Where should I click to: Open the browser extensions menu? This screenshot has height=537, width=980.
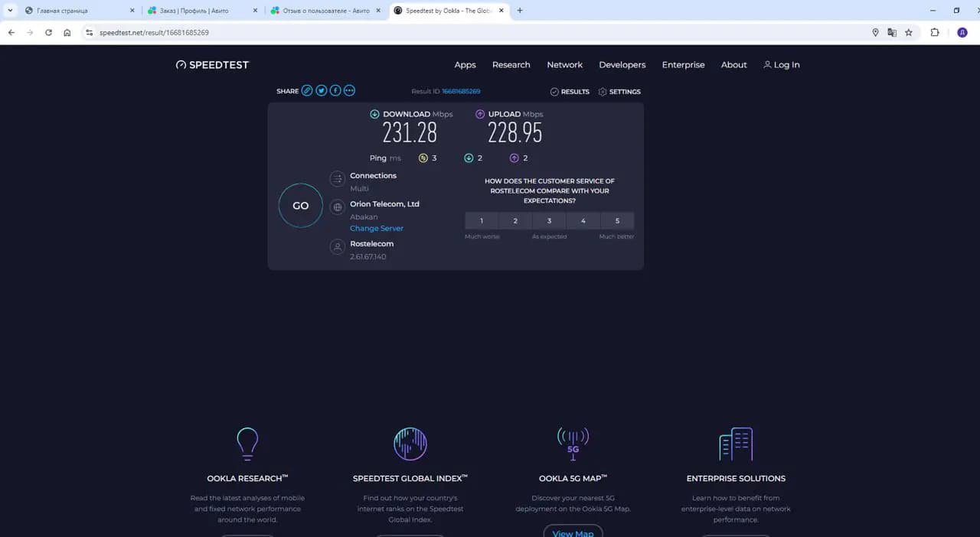935,33
